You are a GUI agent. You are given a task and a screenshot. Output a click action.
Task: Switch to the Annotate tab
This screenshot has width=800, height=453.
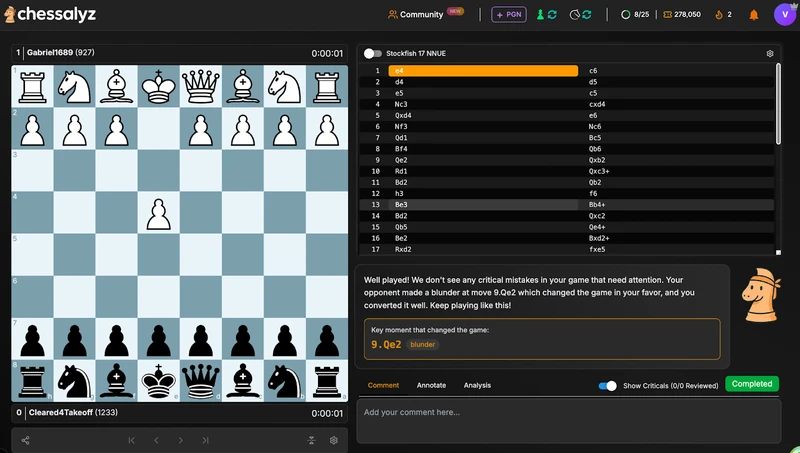click(431, 385)
